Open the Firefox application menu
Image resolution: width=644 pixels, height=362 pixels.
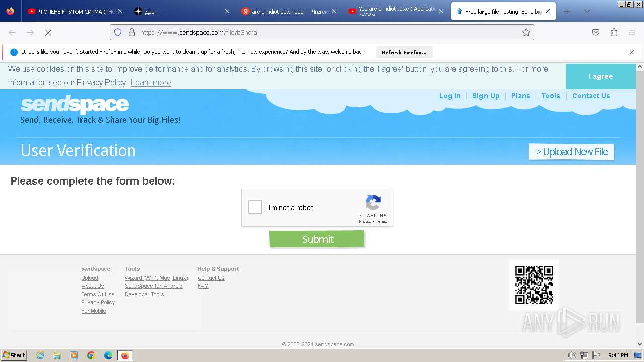point(632,32)
